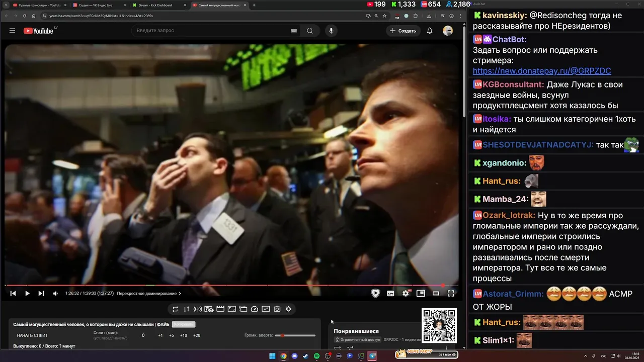
Task: Open the on-screen keyboard in search box
Action: [x=294, y=31]
